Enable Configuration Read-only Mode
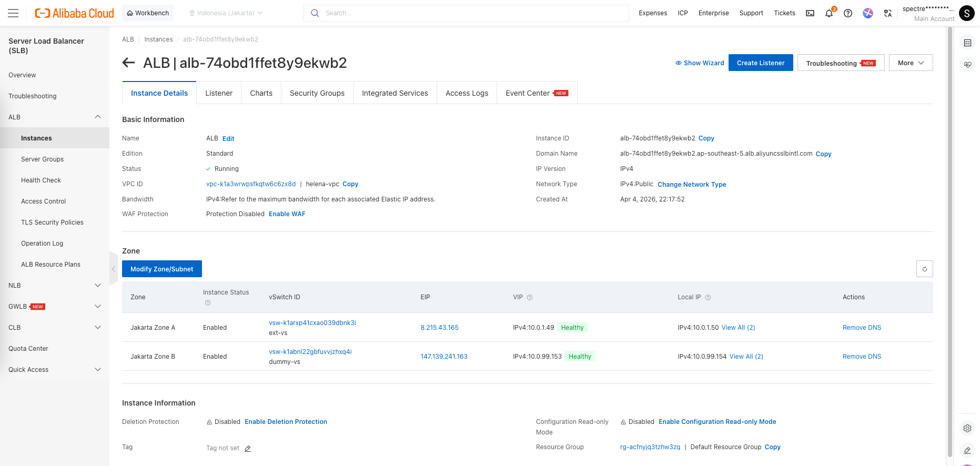Screen dimensions: 980x466 coord(717,422)
